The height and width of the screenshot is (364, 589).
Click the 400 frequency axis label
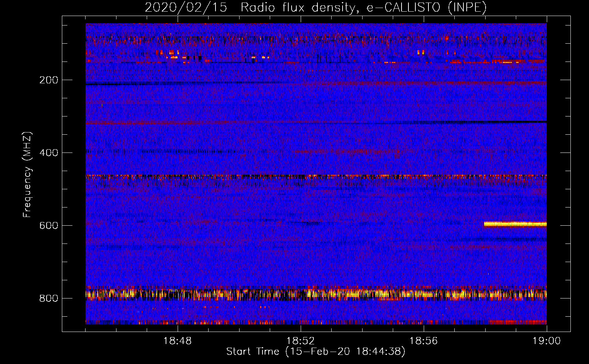click(48, 153)
